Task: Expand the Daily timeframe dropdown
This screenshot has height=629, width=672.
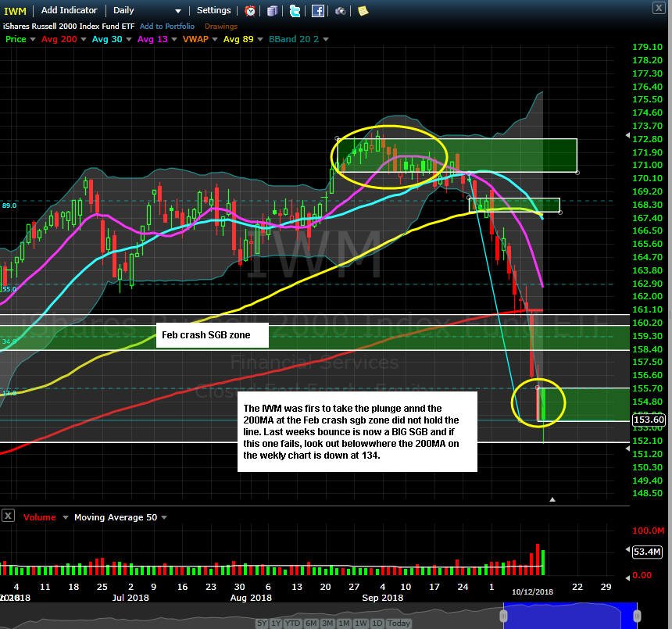Action: [x=178, y=11]
